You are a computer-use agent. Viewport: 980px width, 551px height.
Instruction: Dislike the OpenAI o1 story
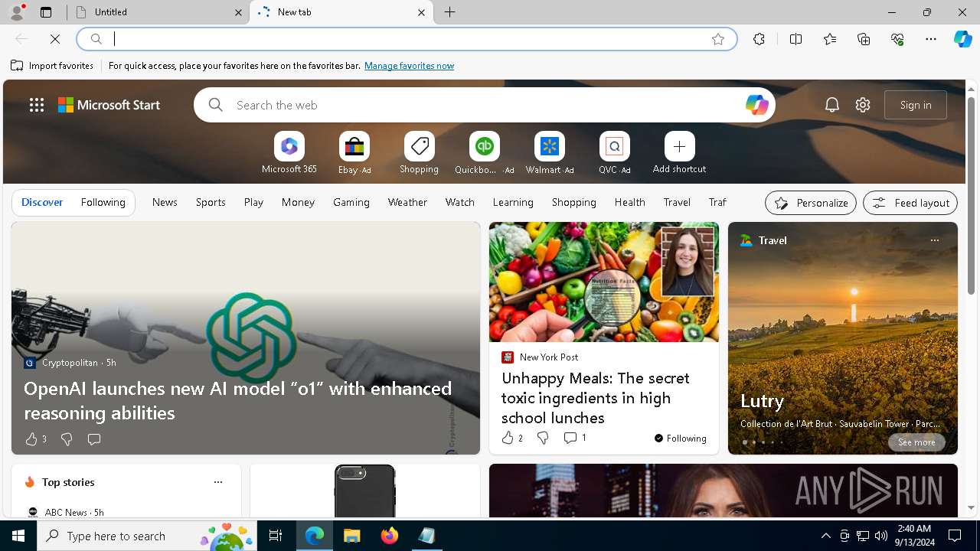pyautogui.click(x=67, y=439)
